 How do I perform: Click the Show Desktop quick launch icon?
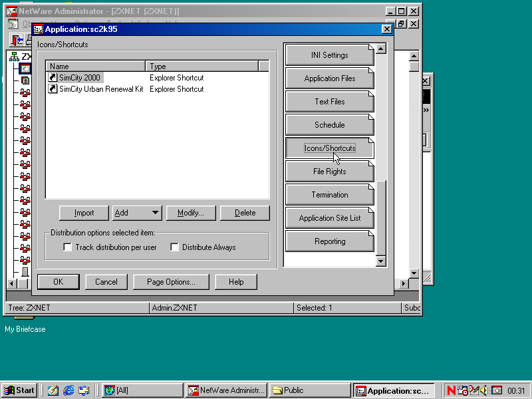pyautogui.click(x=53, y=390)
